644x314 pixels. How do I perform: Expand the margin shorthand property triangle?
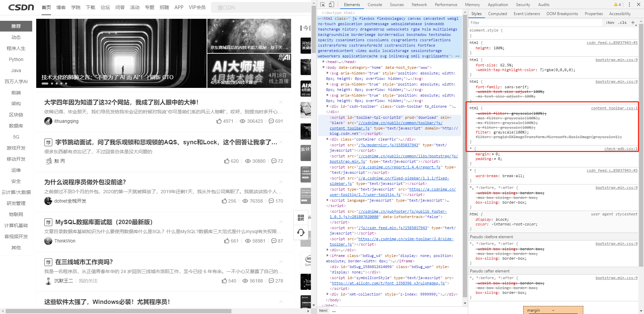tap(493, 154)
